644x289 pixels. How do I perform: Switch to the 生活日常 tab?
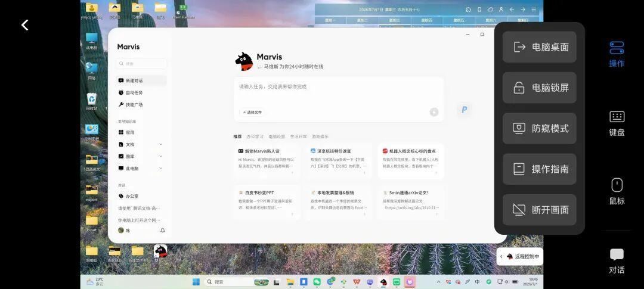(x=299, y=136)
